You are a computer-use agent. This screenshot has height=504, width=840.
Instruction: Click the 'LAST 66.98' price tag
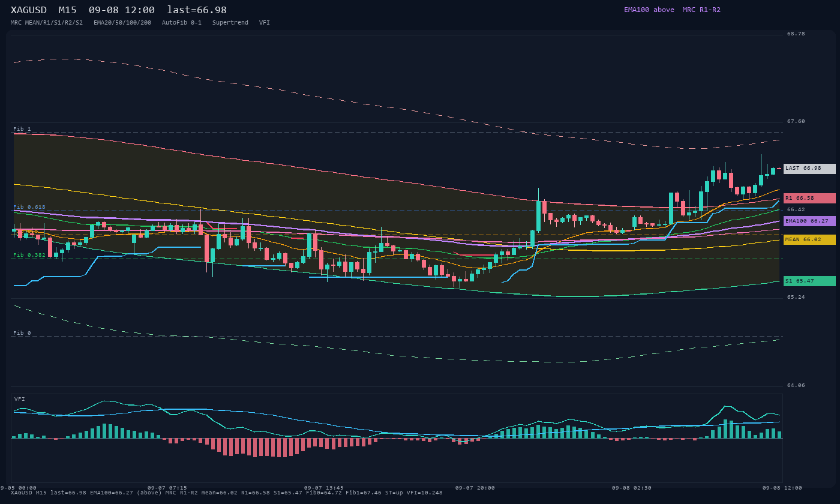(x=809, y=169)
